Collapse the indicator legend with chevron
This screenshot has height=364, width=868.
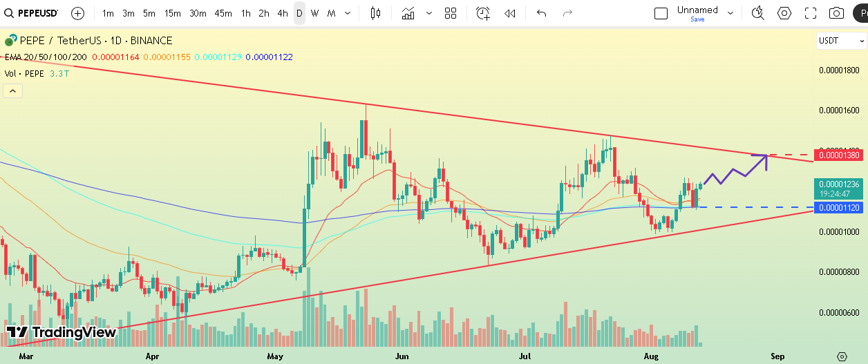[x=12, y=90]
